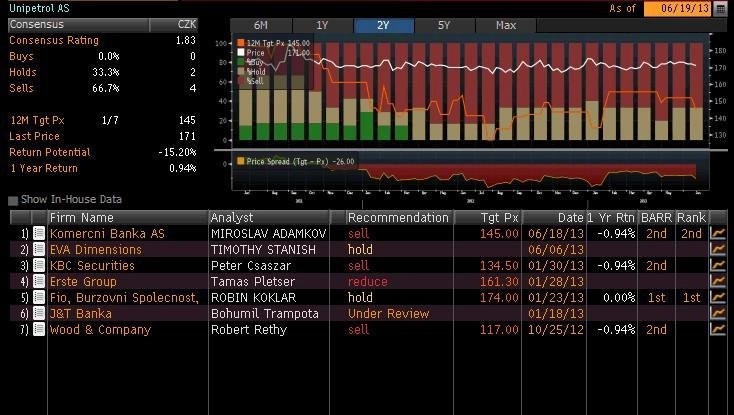Select the 2Y chart range tab
The width and height of the screenshot is (734, 415).
(x=384, y=25)
